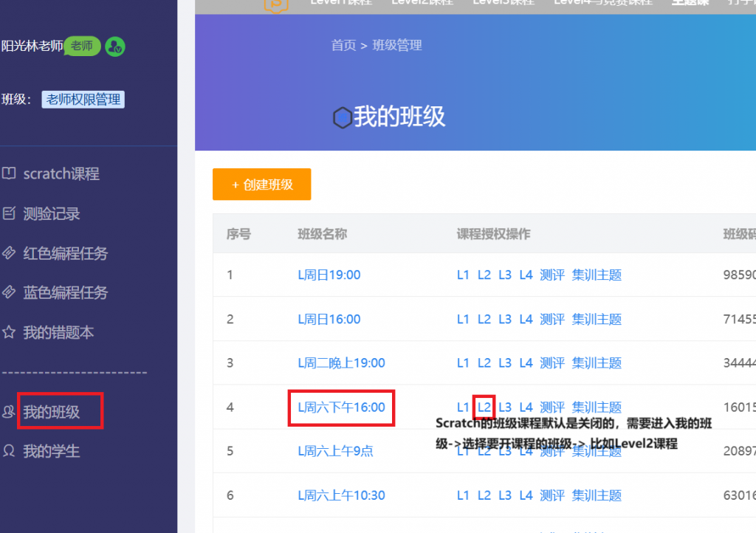
Task: Click 集训主题 for L周六下午16:00
Action: [597, 408]
